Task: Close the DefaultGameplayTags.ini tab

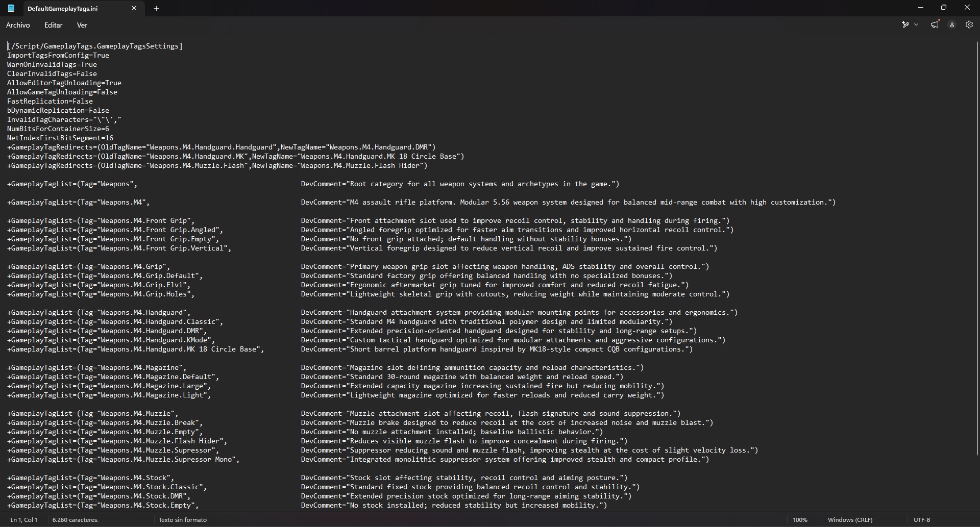Action: coord(134,8)
